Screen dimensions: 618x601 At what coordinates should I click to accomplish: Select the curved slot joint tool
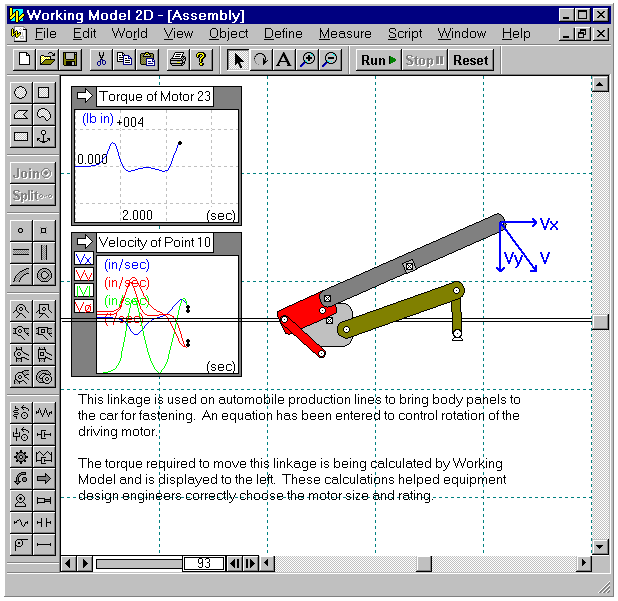click(20, 378)
